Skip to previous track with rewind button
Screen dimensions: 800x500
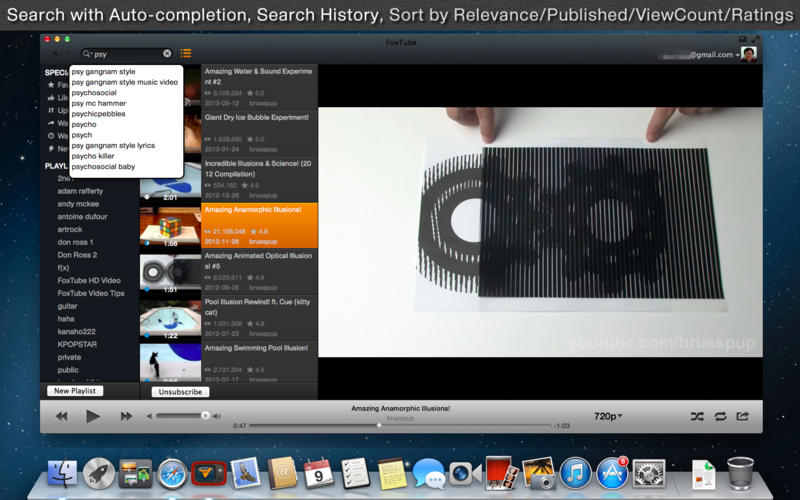point(62,416)
